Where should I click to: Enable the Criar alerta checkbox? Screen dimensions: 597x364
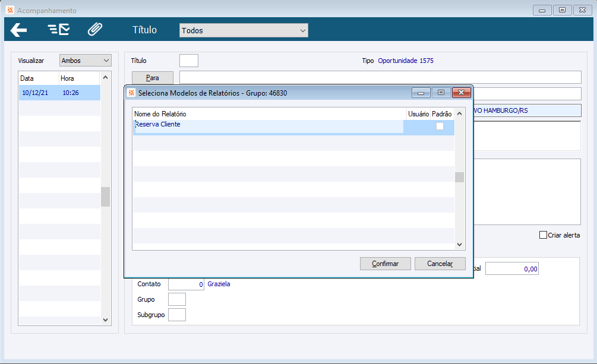(x=544, y=235)
